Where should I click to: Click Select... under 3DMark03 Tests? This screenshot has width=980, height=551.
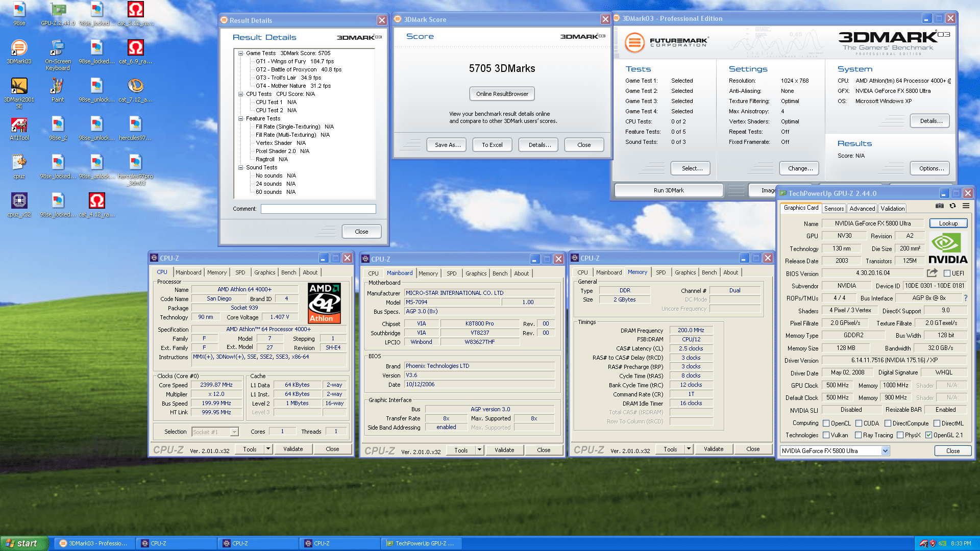point(692,168)
